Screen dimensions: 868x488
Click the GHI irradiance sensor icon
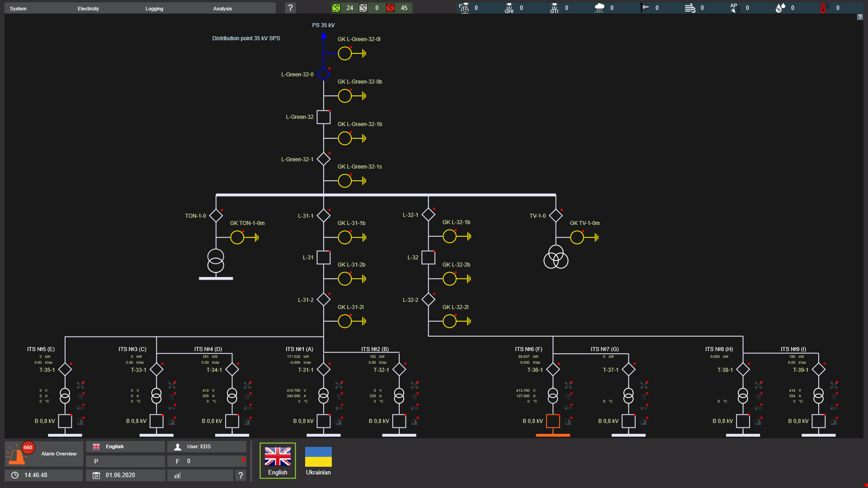point(509,8)
